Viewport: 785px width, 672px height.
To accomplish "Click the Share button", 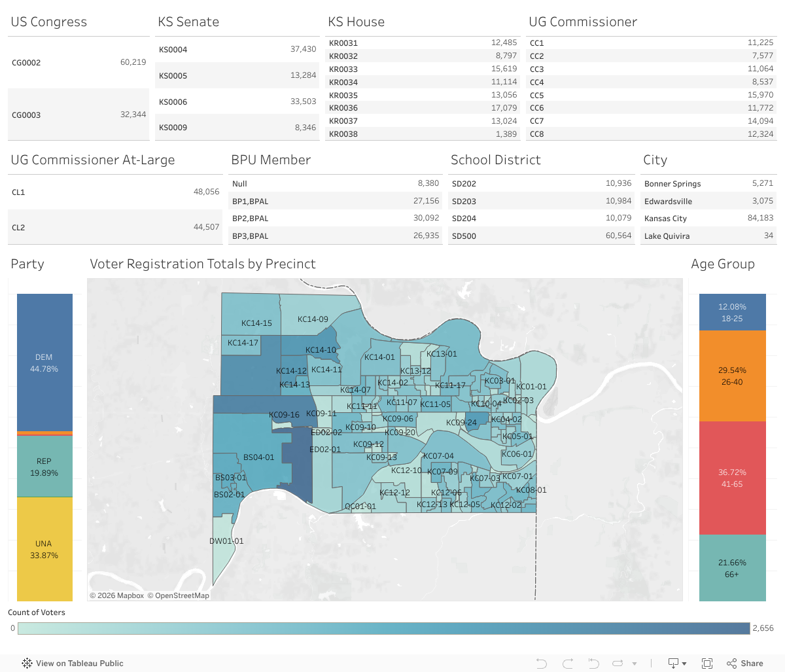I will [x=745, y=663].
